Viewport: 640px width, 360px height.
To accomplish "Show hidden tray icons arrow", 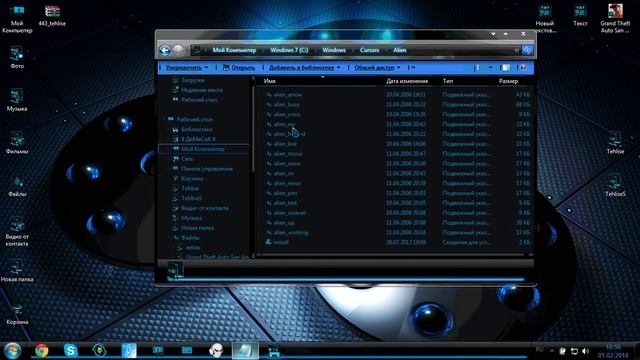I will point(551,351).
